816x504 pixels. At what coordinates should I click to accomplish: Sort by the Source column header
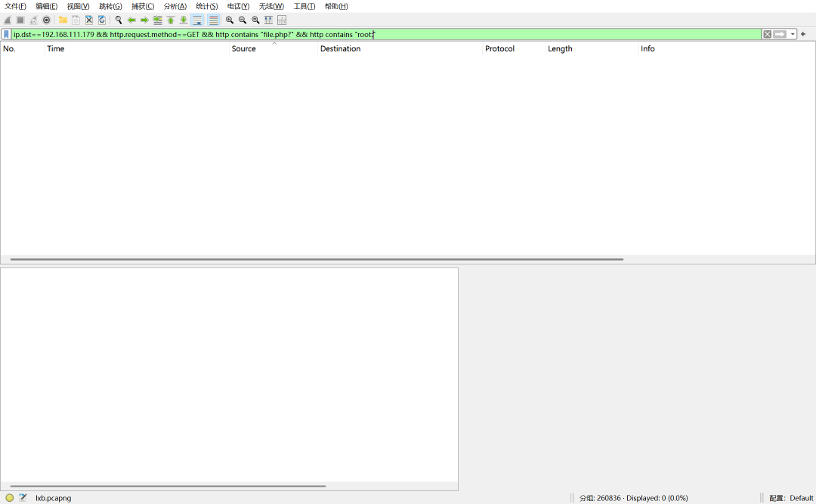tap(243, 48)
